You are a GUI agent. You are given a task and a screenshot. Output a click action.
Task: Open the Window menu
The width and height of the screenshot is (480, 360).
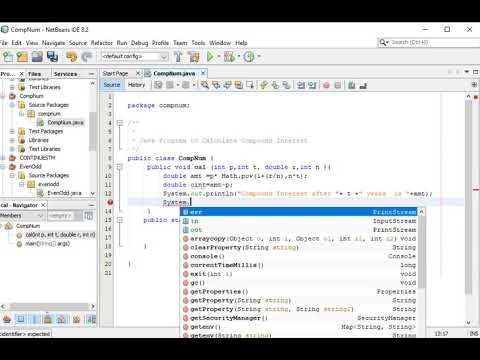220,43
